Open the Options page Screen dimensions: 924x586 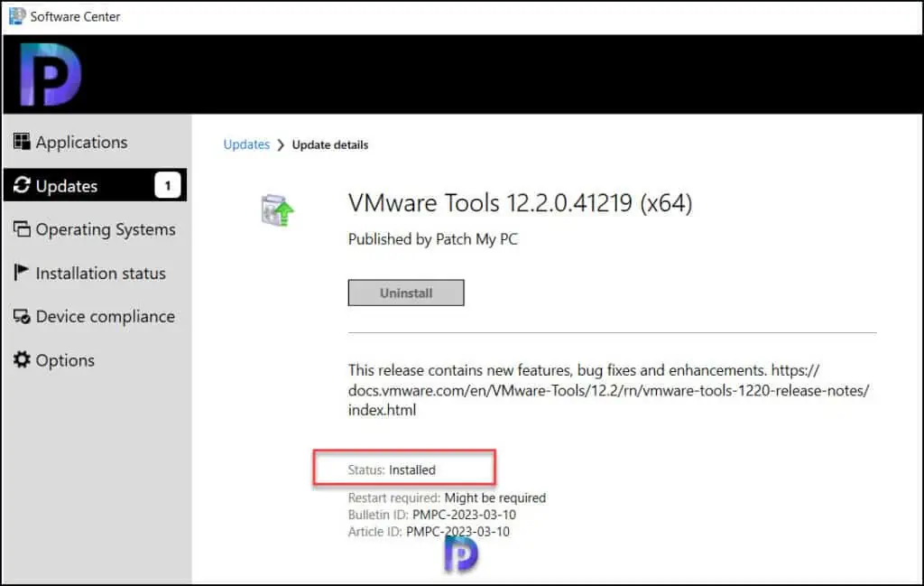[95, 359]
